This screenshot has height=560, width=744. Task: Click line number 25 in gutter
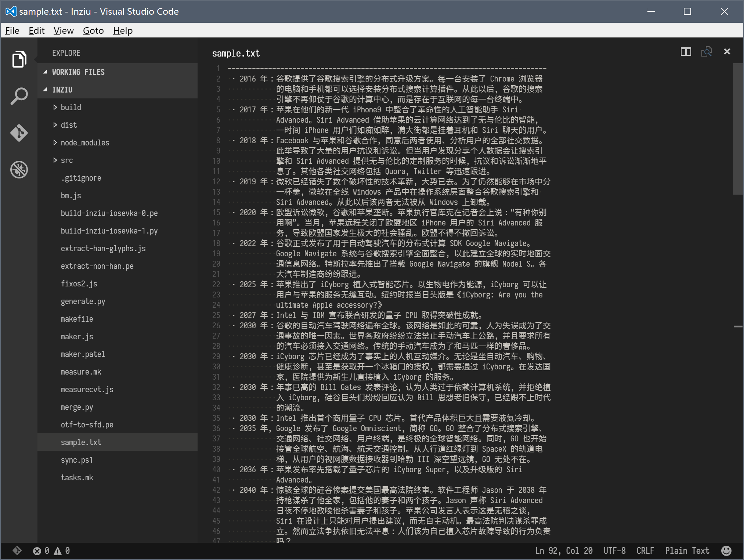pos(216,315)
